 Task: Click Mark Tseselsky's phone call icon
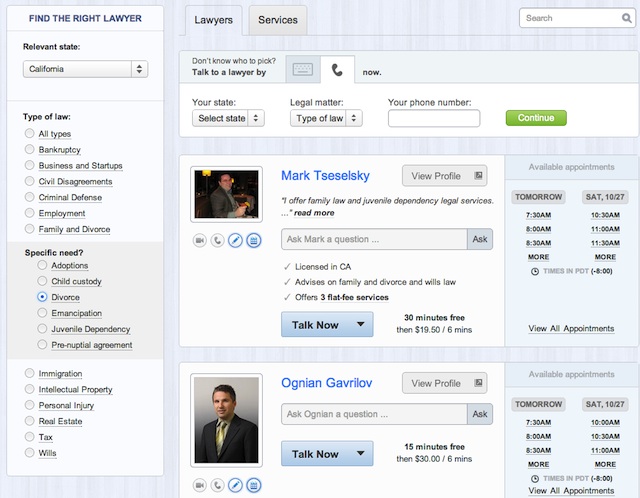coord(218,241)
